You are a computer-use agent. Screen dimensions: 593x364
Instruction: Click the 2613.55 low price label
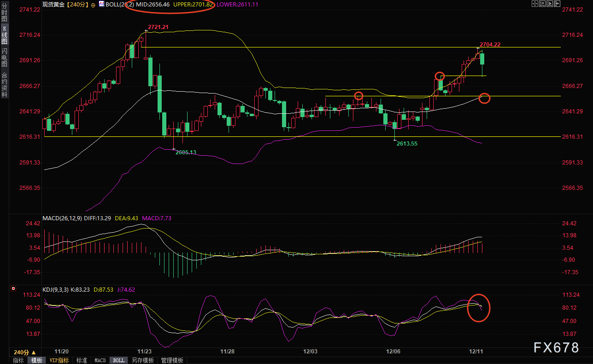coord(407,144)
